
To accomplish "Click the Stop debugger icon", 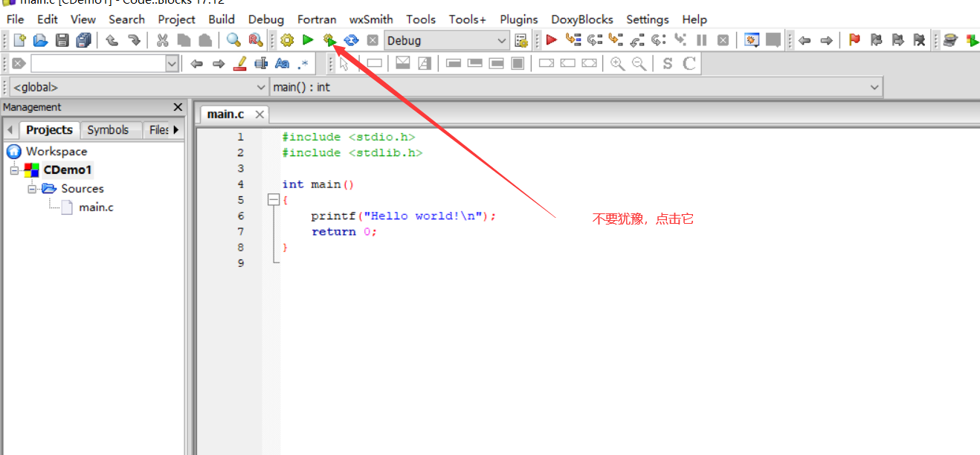I will coord(723,40).
